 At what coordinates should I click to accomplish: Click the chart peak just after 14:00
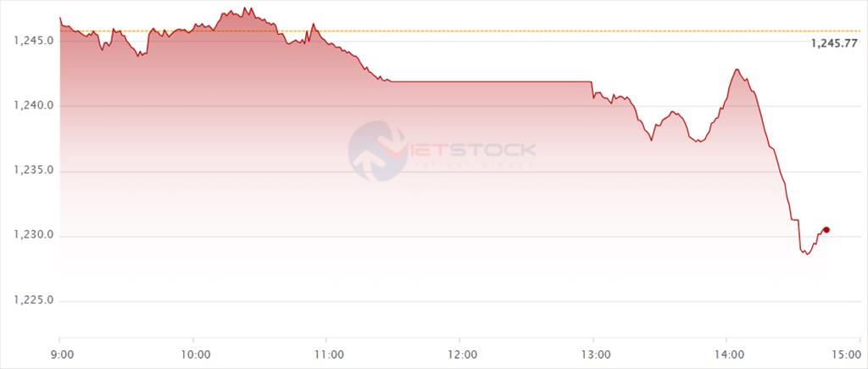[737, 70]
